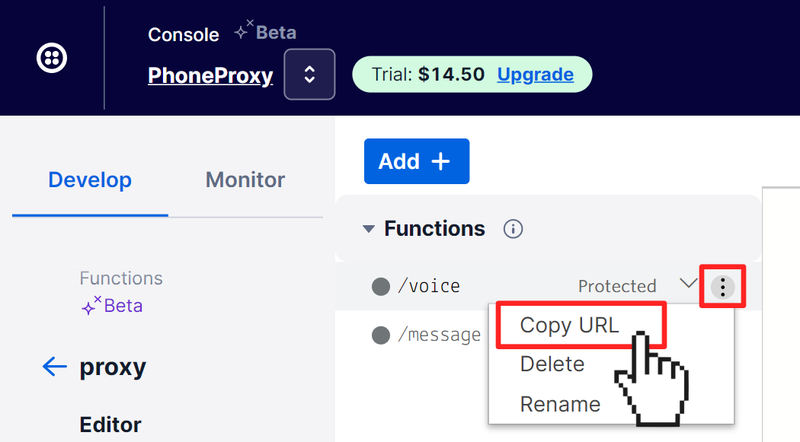Click the back arrow beside proxy
Screen dimensions: 800x442
(x=54, y=367)
